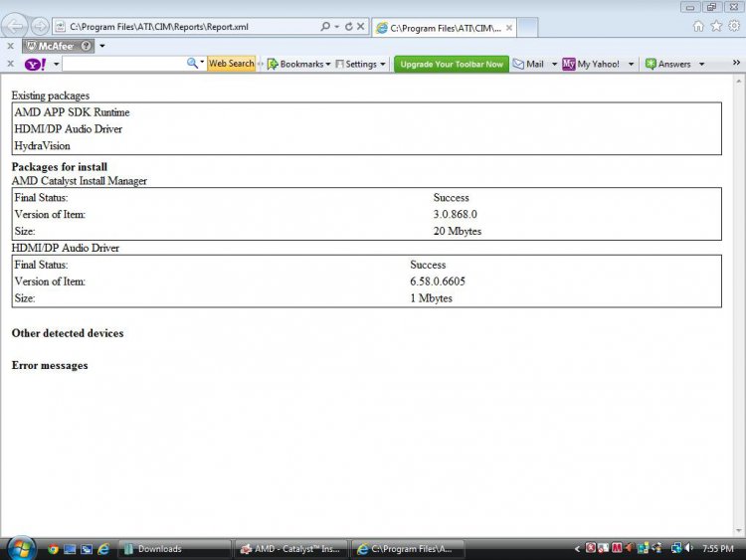Click the McAfee red M tray icon
This screenshot has height=560, width=746.
pyautogui.click(x=617, y=548)
